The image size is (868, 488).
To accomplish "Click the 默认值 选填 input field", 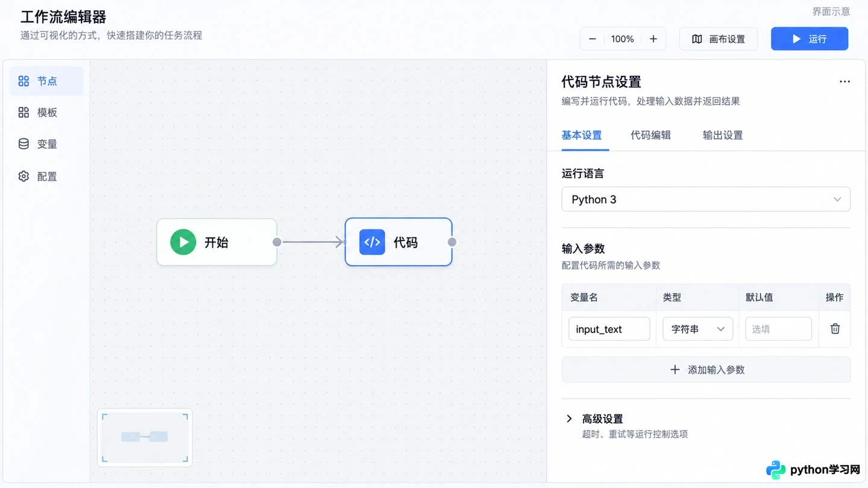I will [x=779, y=329].
